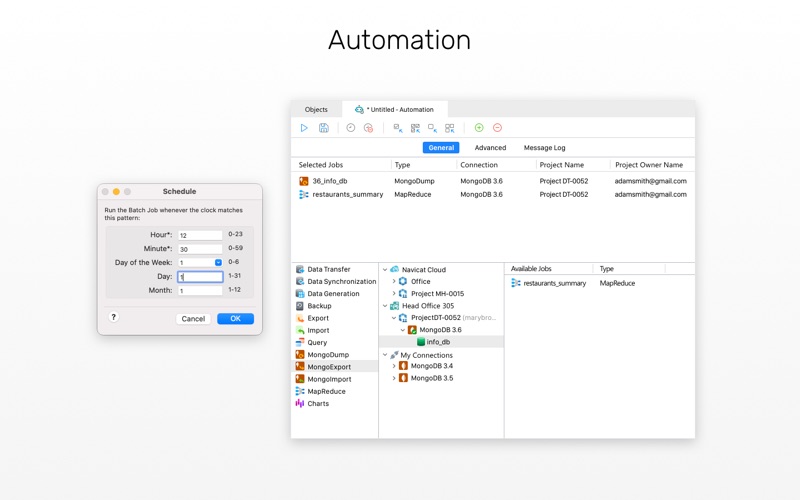Select the 36_info_db selected job row
800x500 pixels.
click(493, 181)
